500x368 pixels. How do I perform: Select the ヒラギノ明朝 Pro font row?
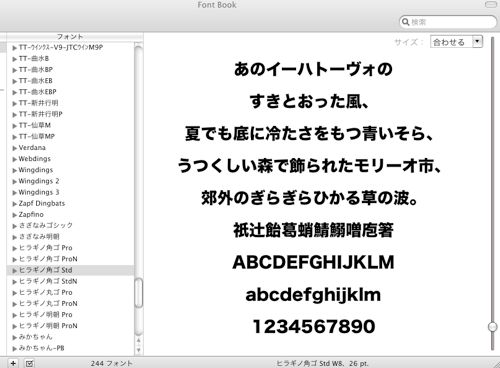coord(70,315)
